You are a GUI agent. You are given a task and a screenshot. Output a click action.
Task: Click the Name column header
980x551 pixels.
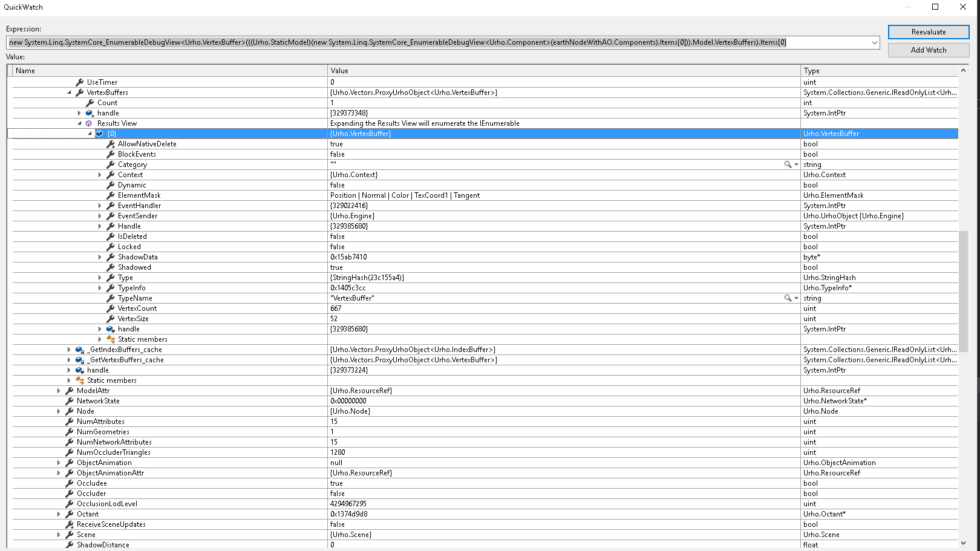pyautogui.click(x=170, y=71)
